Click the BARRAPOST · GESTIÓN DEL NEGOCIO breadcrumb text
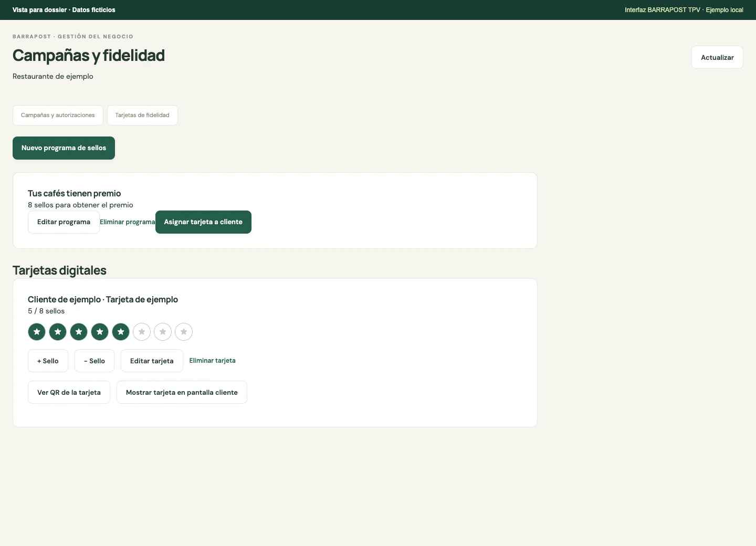 [73, 37]
